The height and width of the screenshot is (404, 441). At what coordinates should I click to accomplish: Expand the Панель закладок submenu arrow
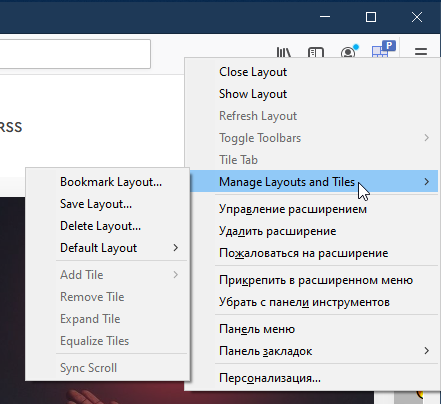(427, 351)
